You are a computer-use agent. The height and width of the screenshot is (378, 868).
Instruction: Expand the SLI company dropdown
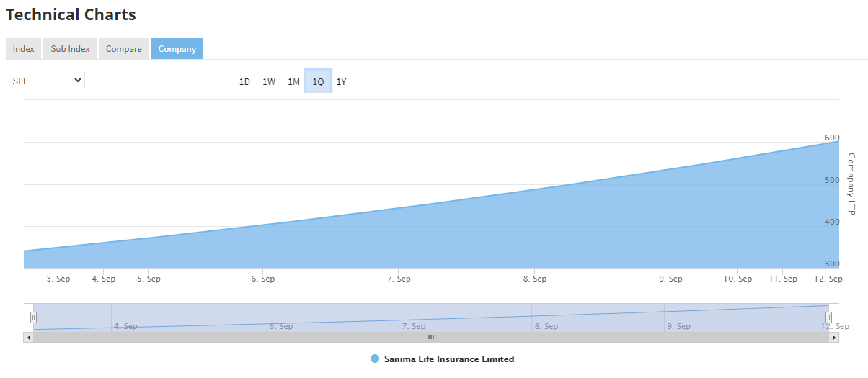45,81
